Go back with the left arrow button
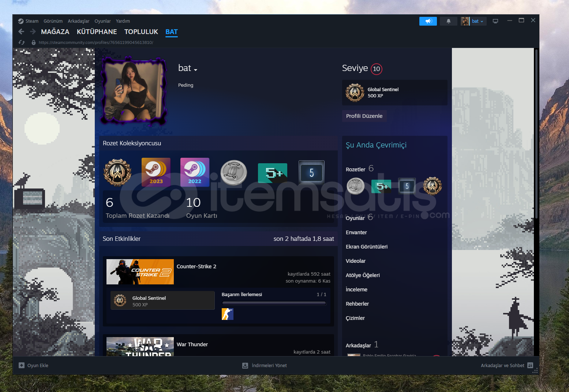The height and width of the screenshot is (392, 569). (21, 32)
